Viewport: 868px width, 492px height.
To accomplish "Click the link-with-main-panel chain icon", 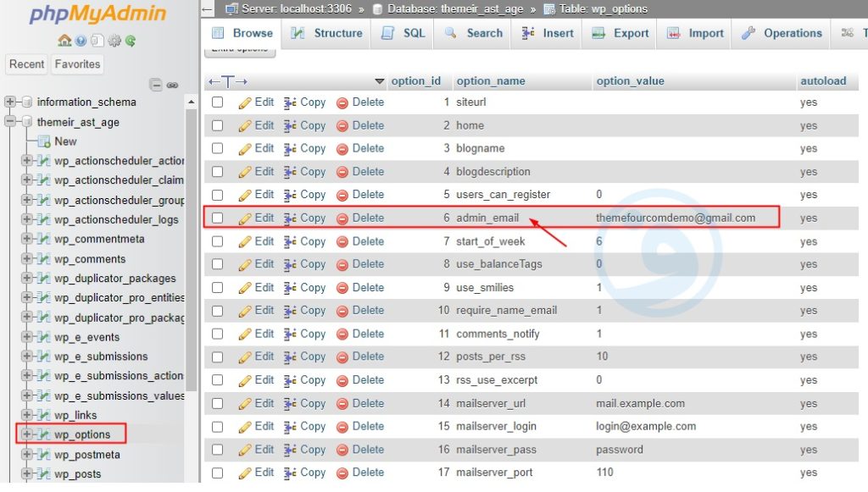I will pos(173,86).
